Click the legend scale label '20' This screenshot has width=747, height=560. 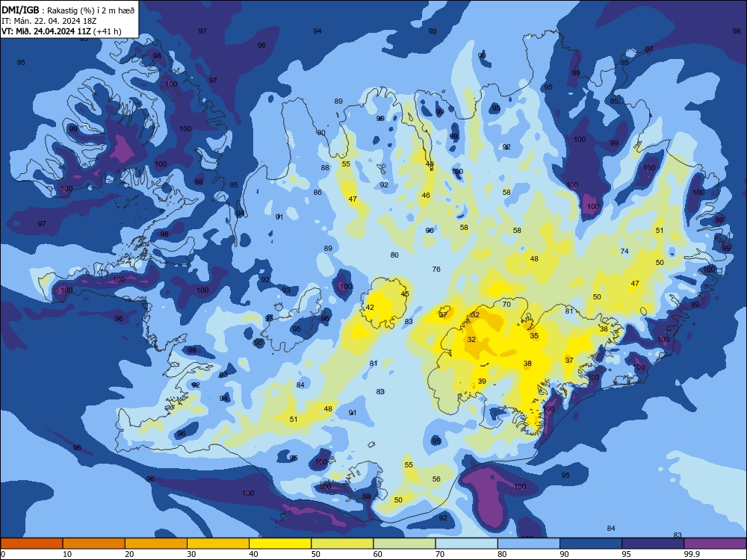point(129,554)
